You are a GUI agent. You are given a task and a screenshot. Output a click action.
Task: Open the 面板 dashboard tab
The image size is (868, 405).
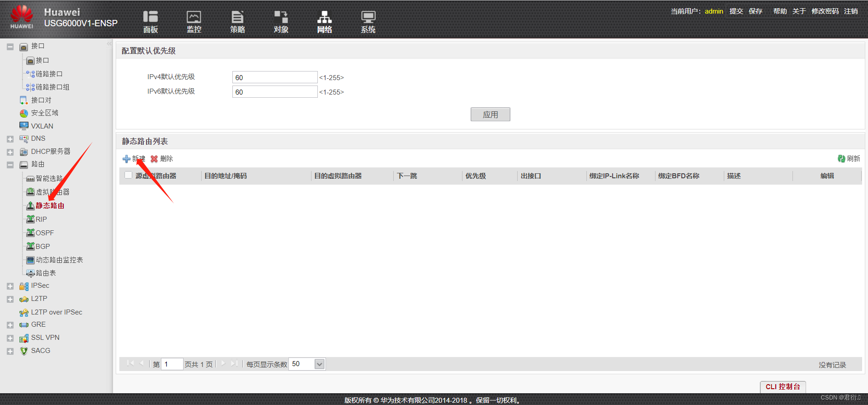coord(151,22)
